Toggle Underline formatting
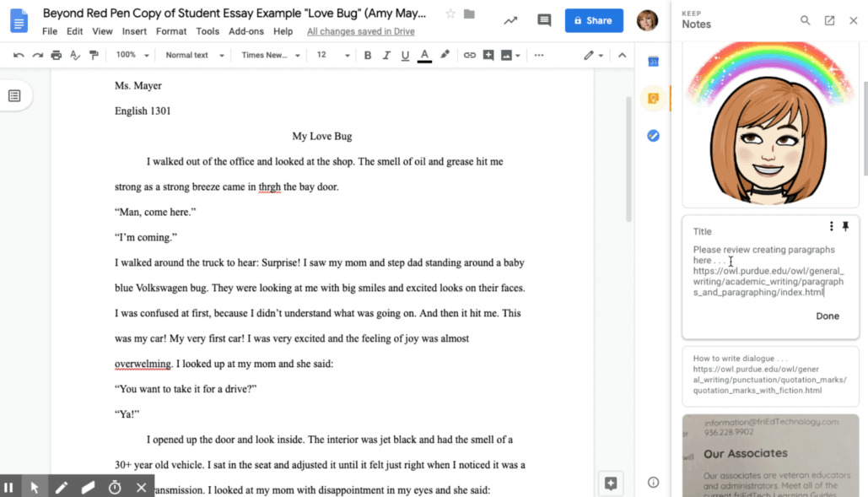Image resolution: width=868 pixels, height=497 pixels. point(405,56)
